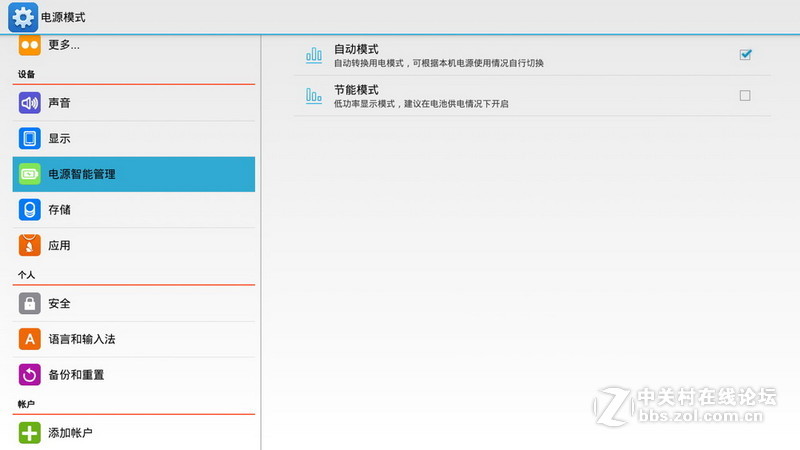Open 存储 settings
The image size is (800, 450).
click(x=134, y=210)
